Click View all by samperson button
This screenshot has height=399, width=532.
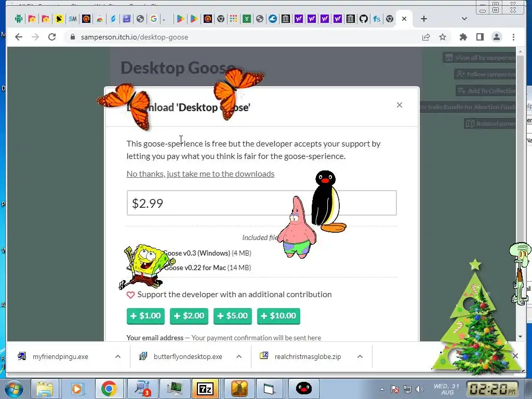coord(480,57)
